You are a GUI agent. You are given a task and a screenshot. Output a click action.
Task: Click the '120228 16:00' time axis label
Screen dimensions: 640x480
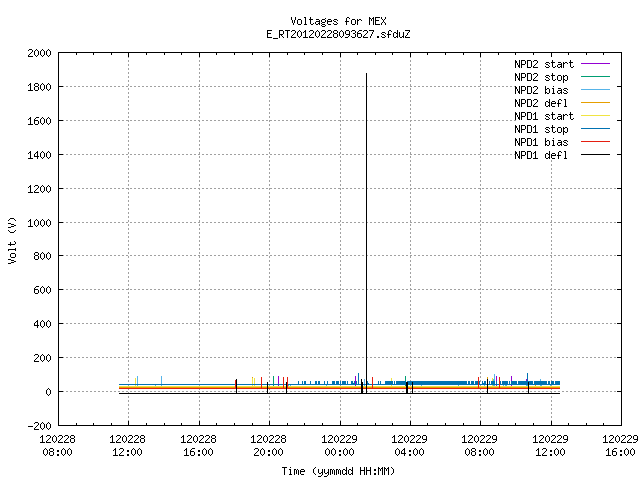pyautogui.click(x=198, y=446)
